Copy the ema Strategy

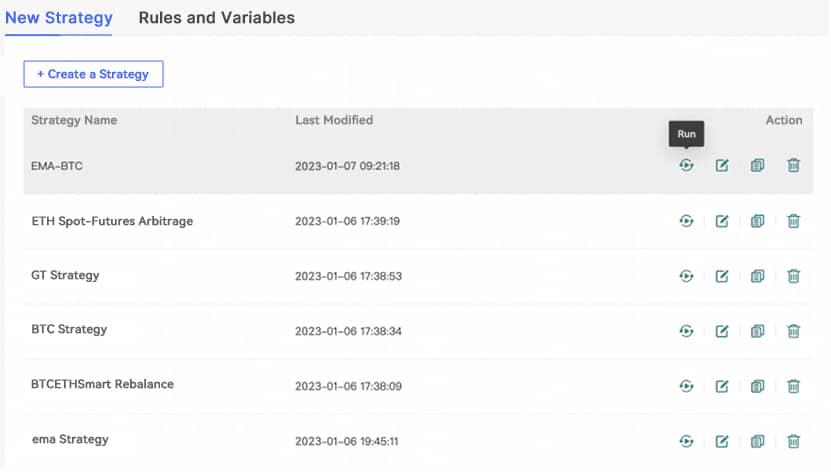(x=757, y=441)
